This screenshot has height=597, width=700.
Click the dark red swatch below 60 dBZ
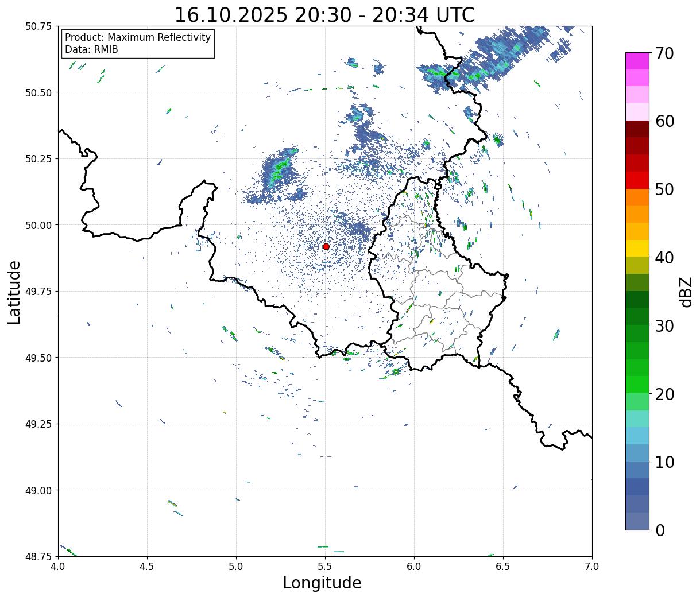[x=637, y=129]
